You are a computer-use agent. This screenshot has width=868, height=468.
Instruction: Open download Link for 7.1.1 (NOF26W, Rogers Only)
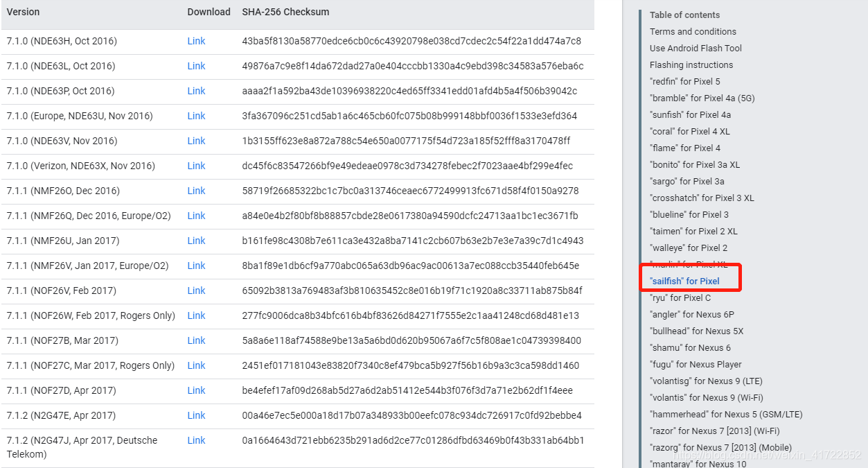point(196,315)
